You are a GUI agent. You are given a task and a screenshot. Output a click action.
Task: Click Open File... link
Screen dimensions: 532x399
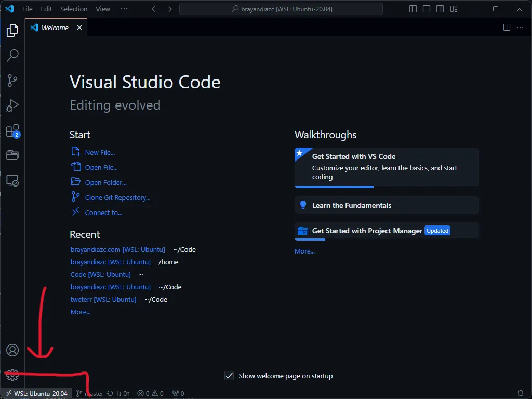[x=101, y=168]
